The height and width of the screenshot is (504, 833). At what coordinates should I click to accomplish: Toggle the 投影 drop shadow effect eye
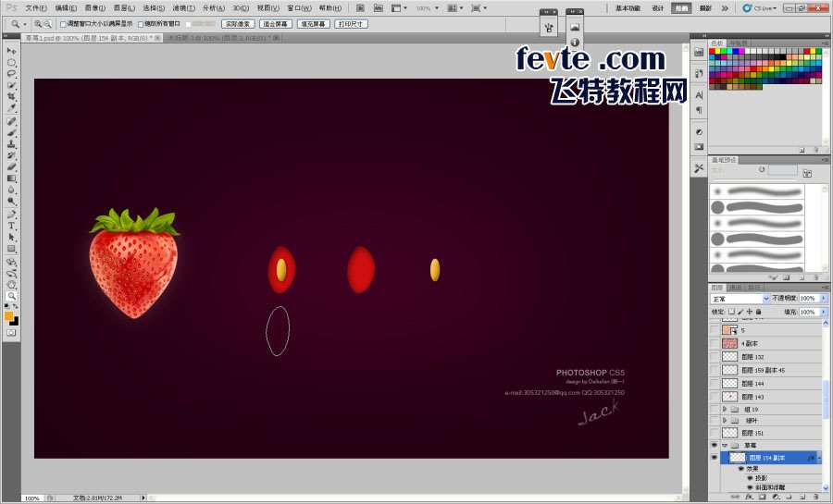pyautogui.click(x=750, y=478)
